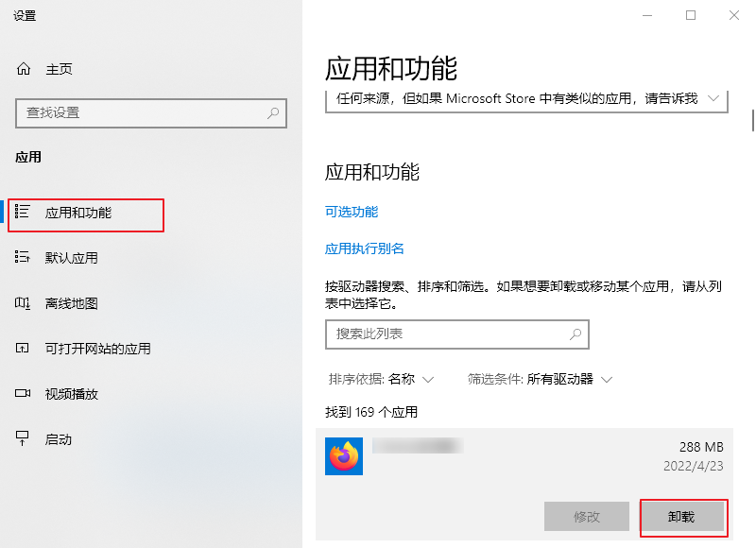
Task: Click the greyed 修改 button
Action: (x=586, y=517)
